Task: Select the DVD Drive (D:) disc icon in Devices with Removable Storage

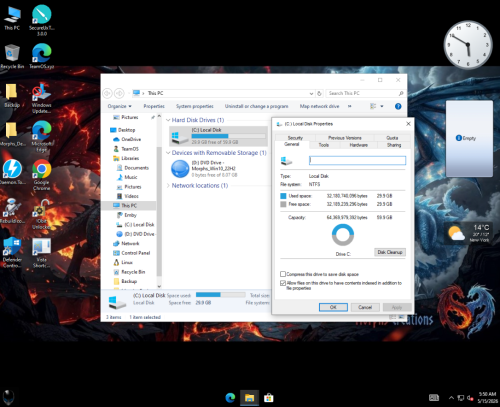Action: pyautogui.click(x=180, y=169)
